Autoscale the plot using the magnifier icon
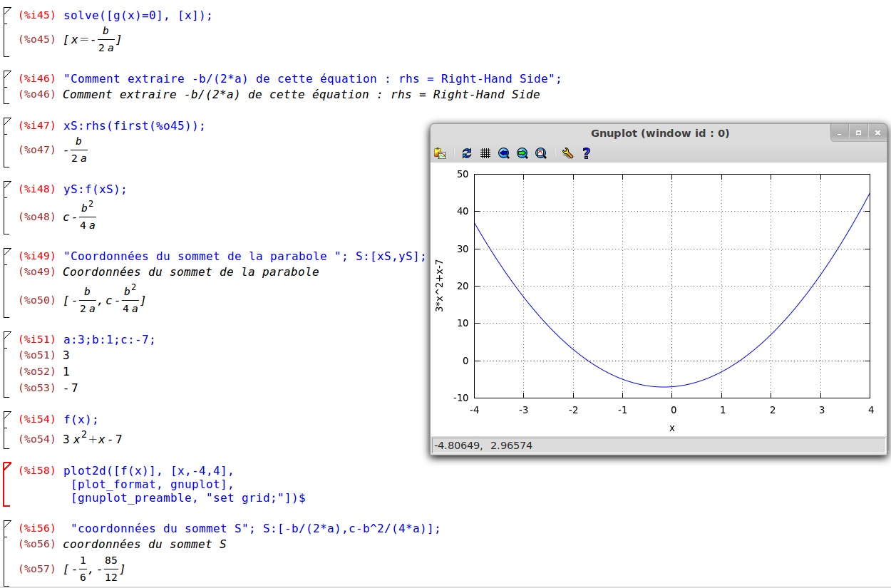The width and height of the screenshot is (891, 588). coord(541,153)
